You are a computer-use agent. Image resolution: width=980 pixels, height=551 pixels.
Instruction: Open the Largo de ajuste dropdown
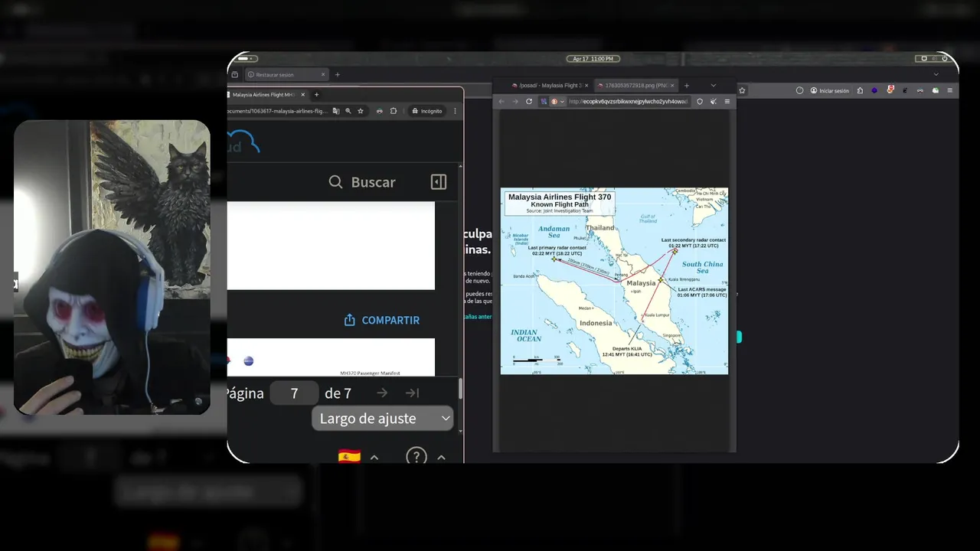click(383, 419)
